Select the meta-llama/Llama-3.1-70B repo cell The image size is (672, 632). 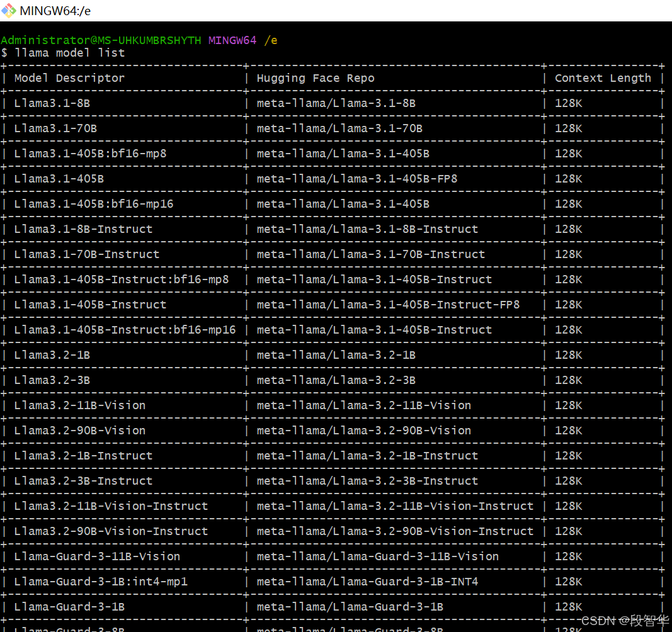(339, 128)
